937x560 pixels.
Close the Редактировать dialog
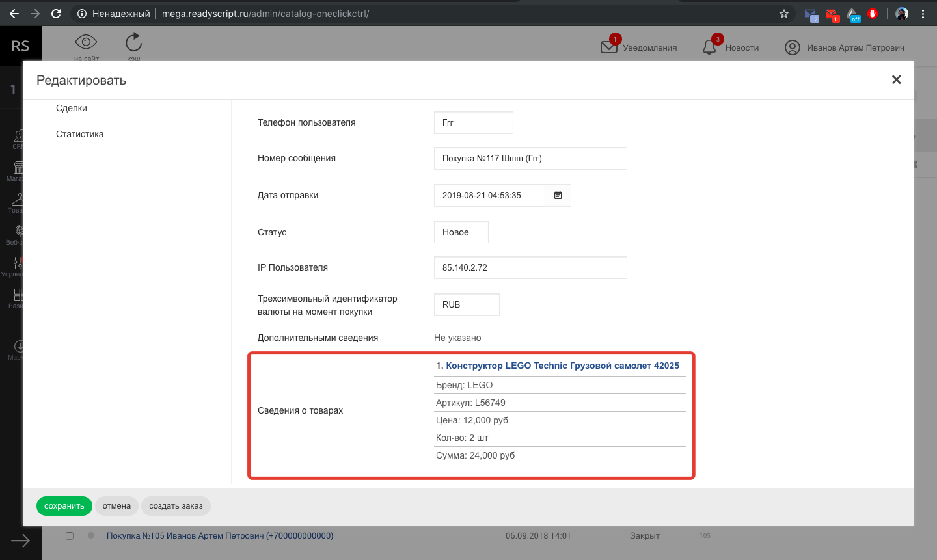point(896,79)
